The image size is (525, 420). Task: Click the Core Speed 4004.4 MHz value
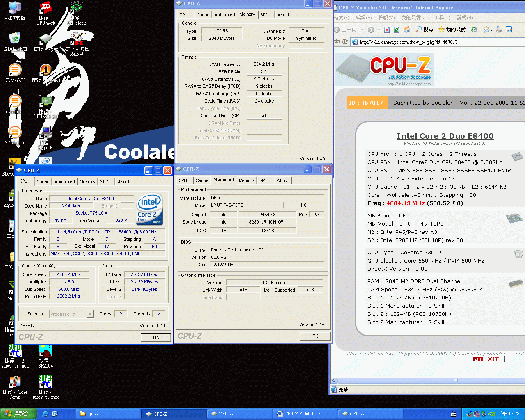69,274
